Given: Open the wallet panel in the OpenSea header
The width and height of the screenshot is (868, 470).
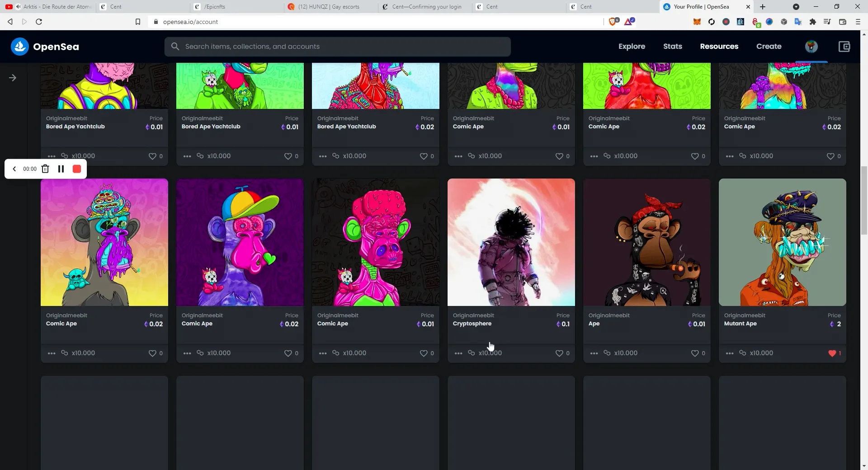Looking at the screenshot, I should 844,47.
